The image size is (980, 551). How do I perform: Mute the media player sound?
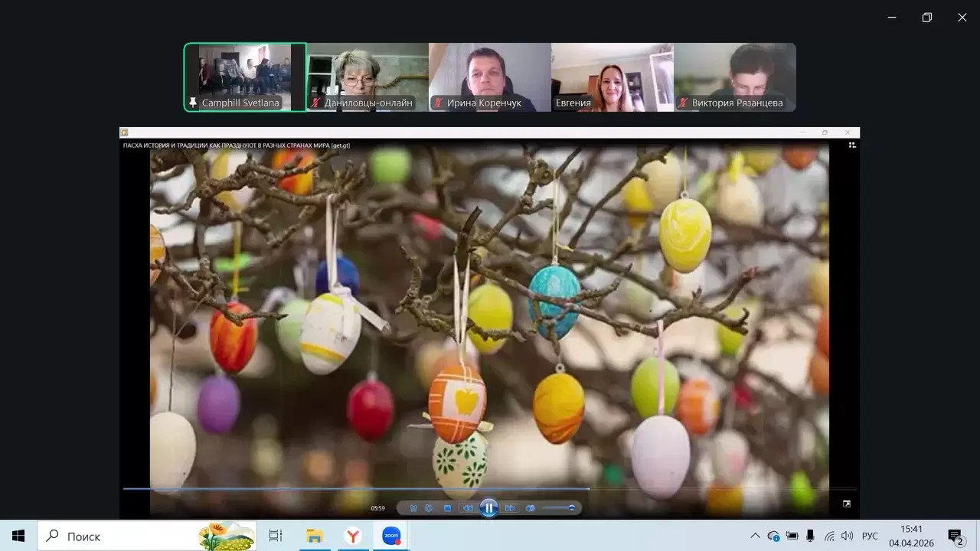[530, 508]
